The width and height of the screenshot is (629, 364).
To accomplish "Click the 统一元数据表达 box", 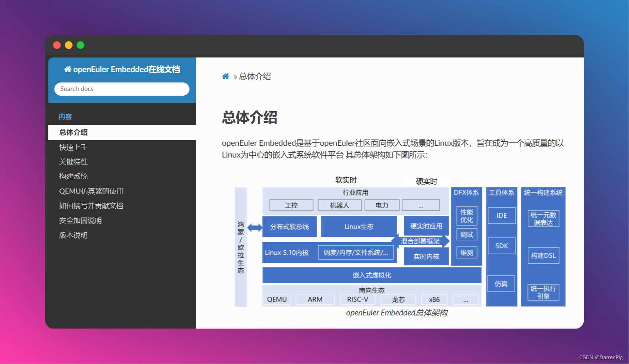I will (x=543, y=219).
